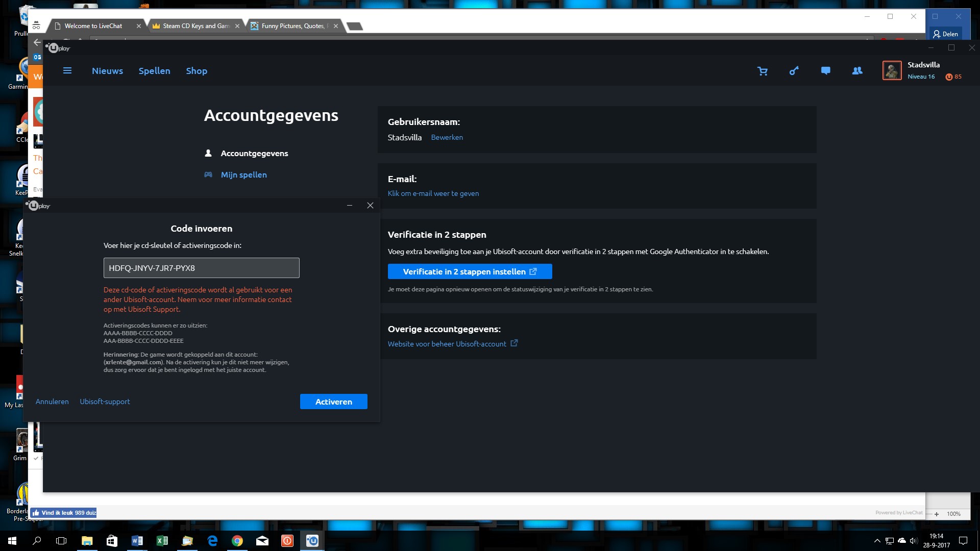Open Word from the taskbar

coord(137,541)
